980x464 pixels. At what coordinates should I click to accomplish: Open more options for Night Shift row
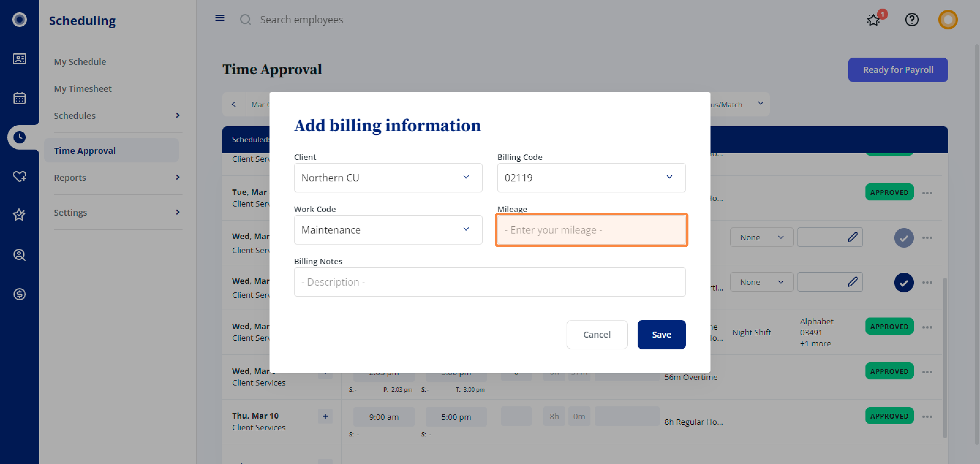click(x=927, y=327)
